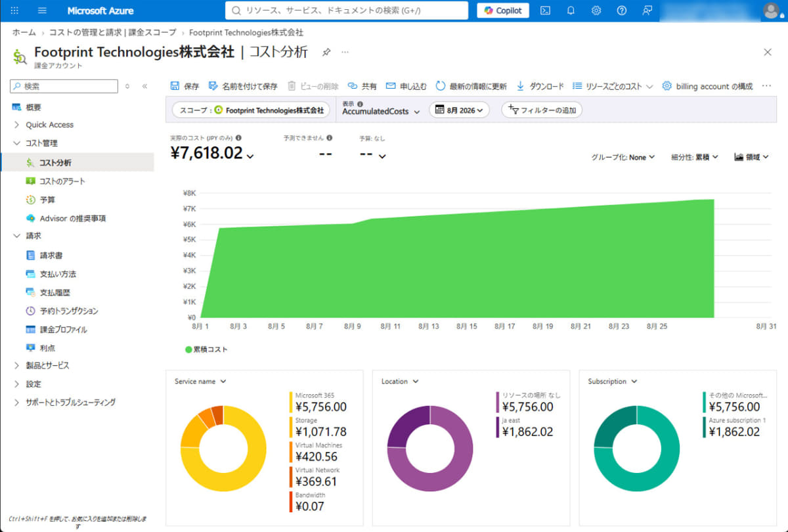Screen dimensions: 788x532
Task: Click the sidebar search sort toggle icon
Action: coord(127,86)
